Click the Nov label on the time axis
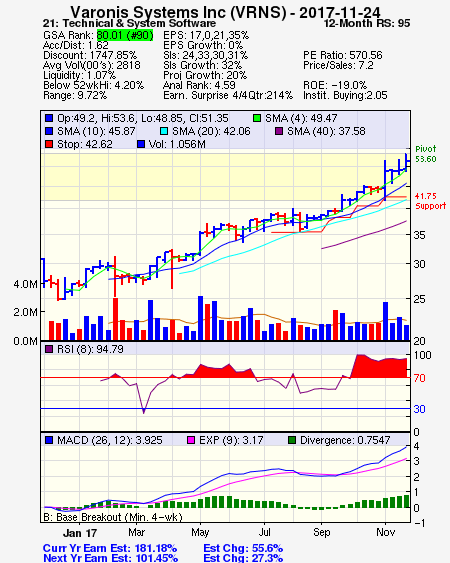The image size is (450, 563). click(x=385, y=532)
